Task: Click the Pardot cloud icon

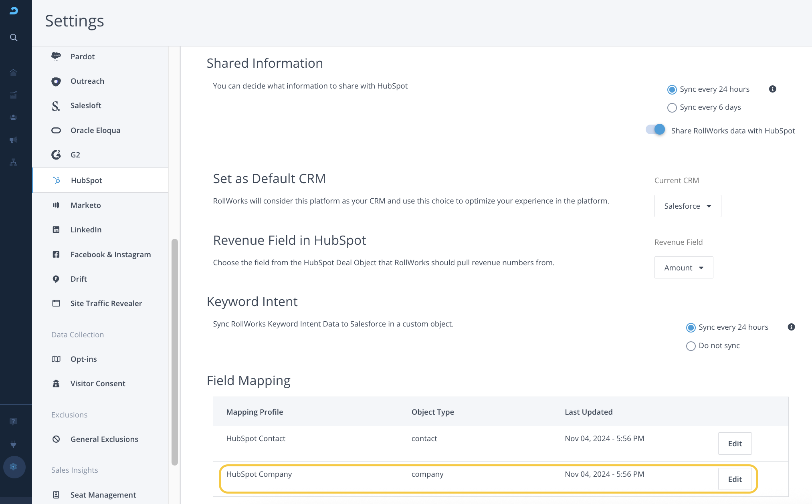Action: (x=56, y=56)
